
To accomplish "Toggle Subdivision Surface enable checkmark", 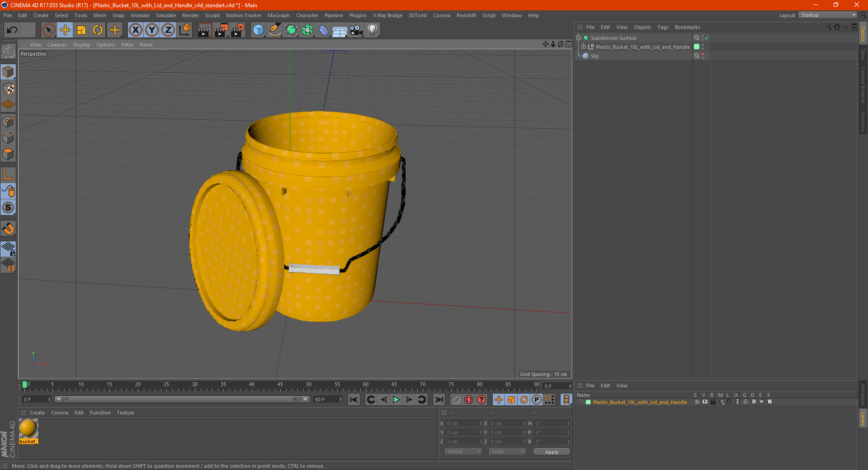I will (707, 38).
